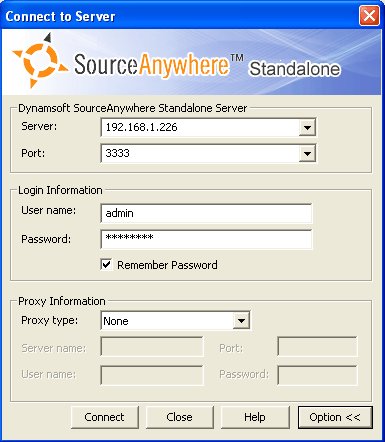Click the Connect button

104,417
